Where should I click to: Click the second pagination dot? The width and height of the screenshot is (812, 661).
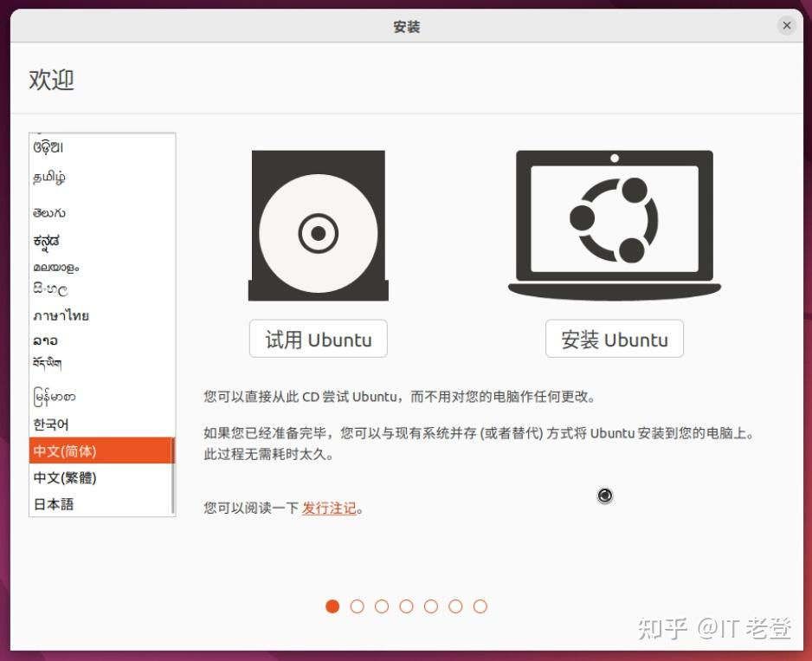point(357,606)
